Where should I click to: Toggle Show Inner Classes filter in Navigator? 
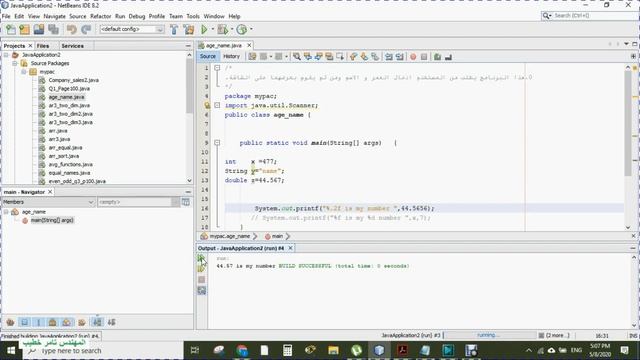pyautogui.click(x=67, y=322)
